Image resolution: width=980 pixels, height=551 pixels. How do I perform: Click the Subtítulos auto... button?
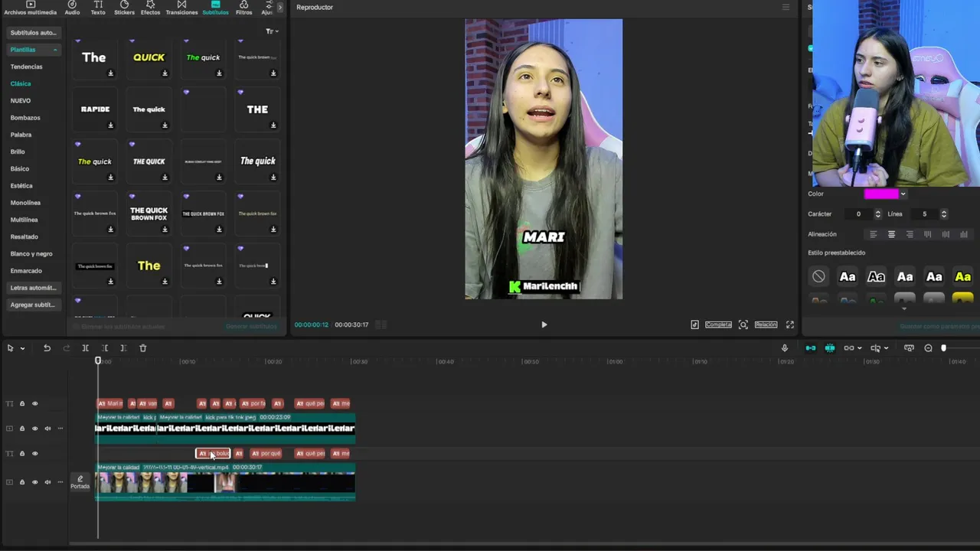[33, 33]
